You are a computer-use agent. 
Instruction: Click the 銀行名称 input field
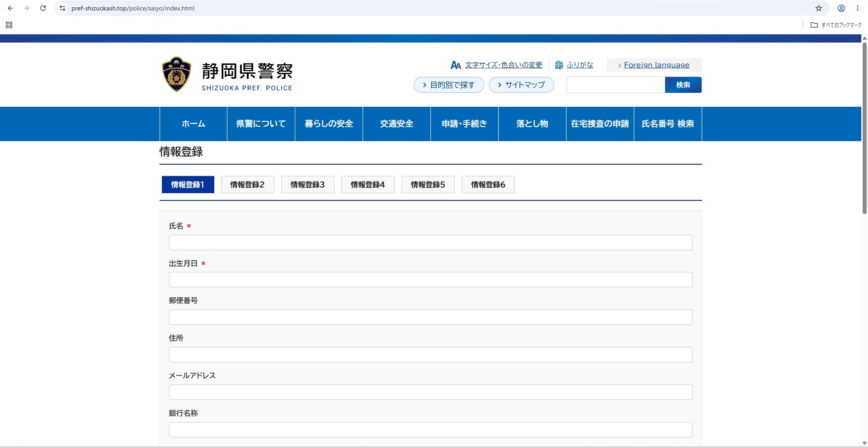tap(431, 430)
